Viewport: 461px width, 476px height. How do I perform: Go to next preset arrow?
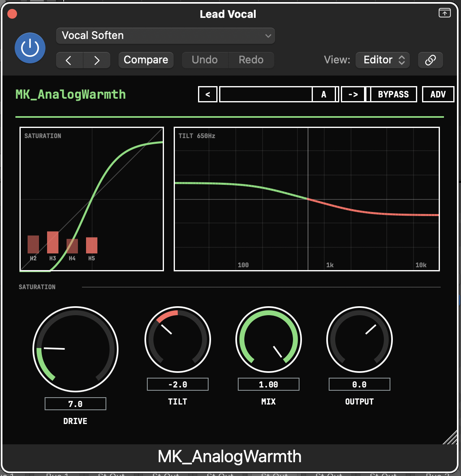(x=97, y=60)
